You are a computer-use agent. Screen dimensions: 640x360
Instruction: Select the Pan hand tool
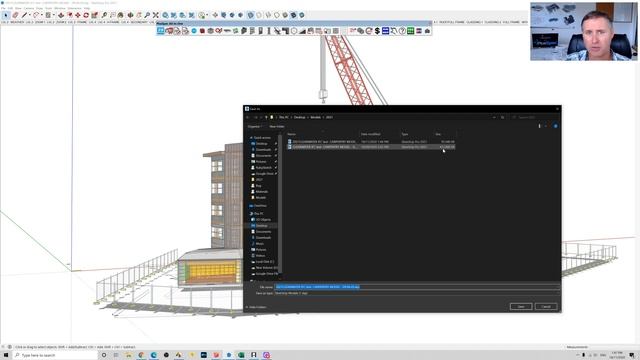(x=139, y=15)
